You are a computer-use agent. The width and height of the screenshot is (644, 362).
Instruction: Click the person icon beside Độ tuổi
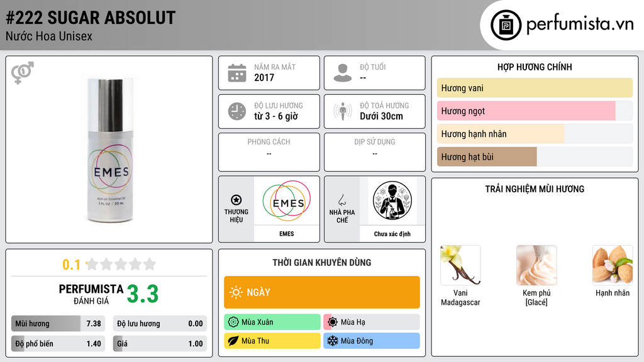pyautogui.click(x=343, y=73)
